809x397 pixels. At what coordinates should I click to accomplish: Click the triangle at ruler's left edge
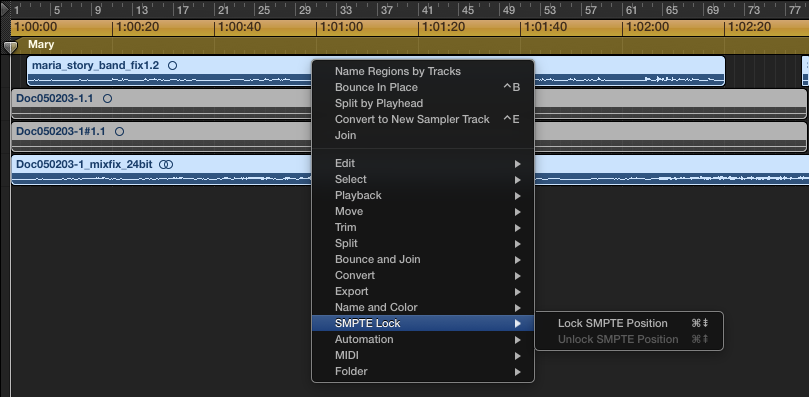click(x=5, y=9)
